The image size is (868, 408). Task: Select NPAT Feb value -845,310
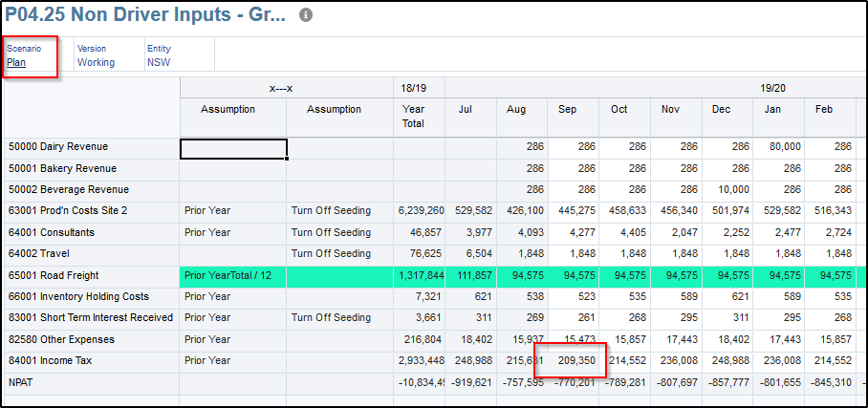coord(831,382)
